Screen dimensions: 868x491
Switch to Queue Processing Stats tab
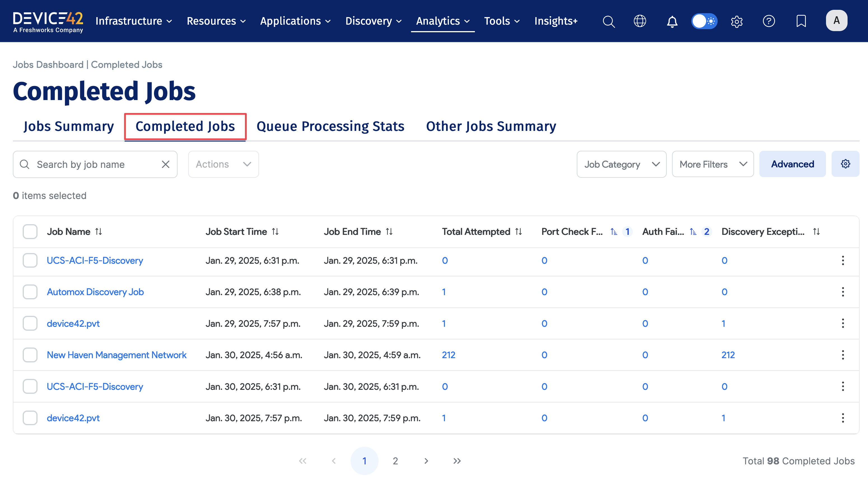[330, 126]
